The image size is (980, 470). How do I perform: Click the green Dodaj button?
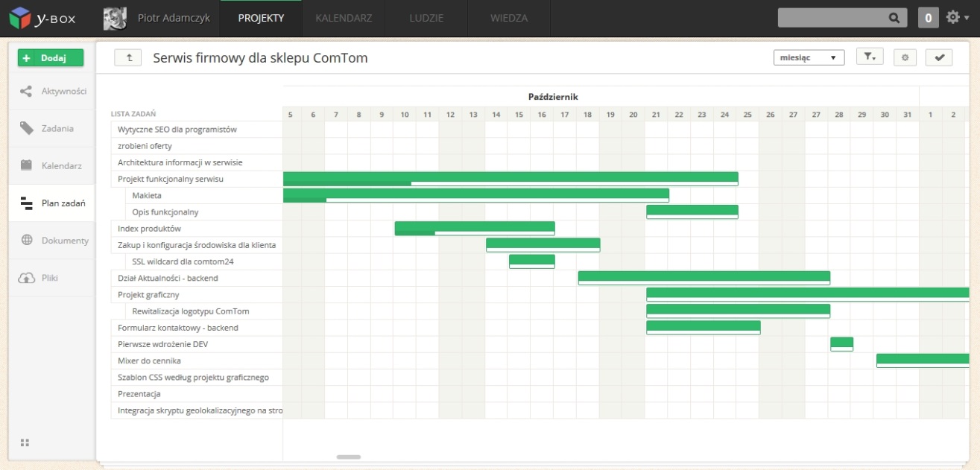click(x=51, y=58)
